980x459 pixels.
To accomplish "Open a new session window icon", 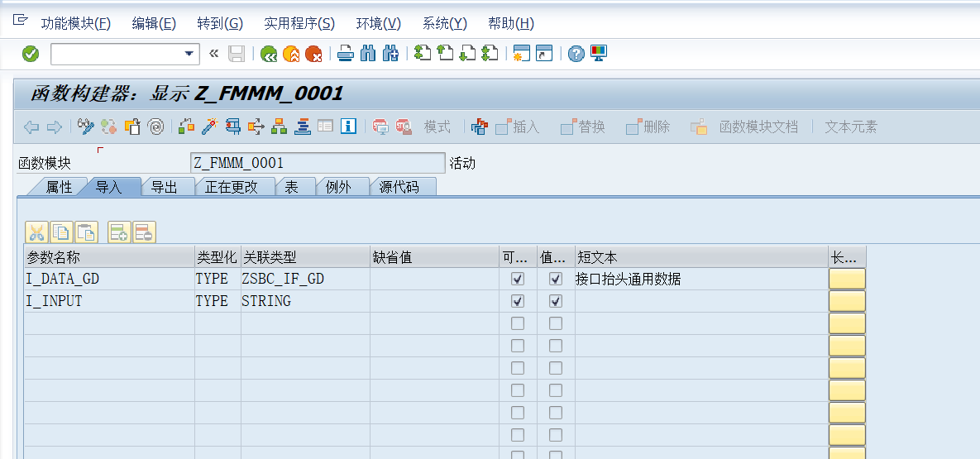I will [x=521, y=55].
